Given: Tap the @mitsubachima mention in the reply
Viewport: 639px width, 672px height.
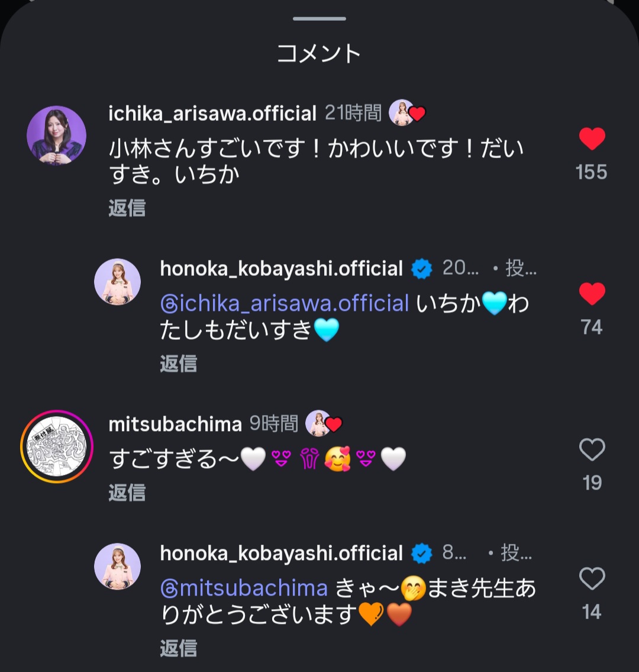Looking at the screenshot, I should coord(244,588).
